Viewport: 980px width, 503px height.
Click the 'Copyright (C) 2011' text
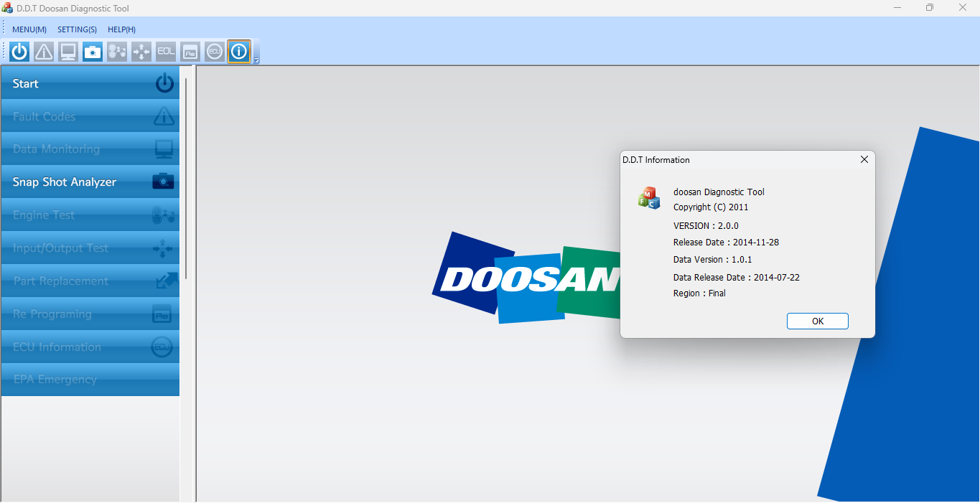coord(711,207)
